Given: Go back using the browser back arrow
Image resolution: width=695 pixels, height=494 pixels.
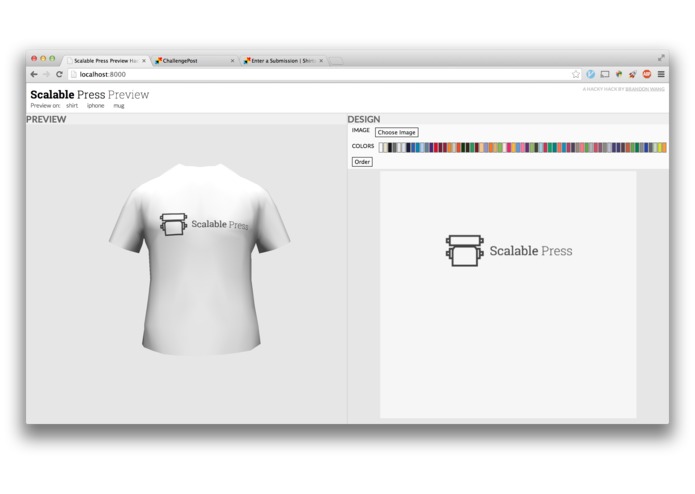Looking at the screenshot, I should [34, 74].
